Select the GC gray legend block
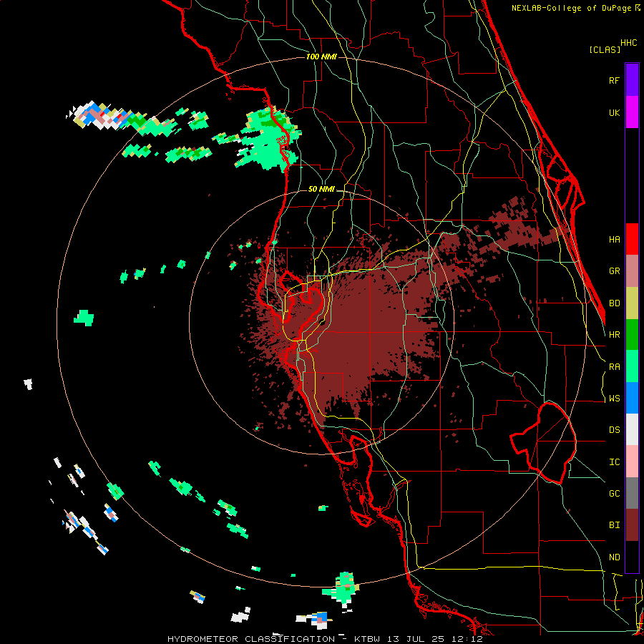Screen dimensions: 644x644 pyautogui.click(x=632, y=493)
